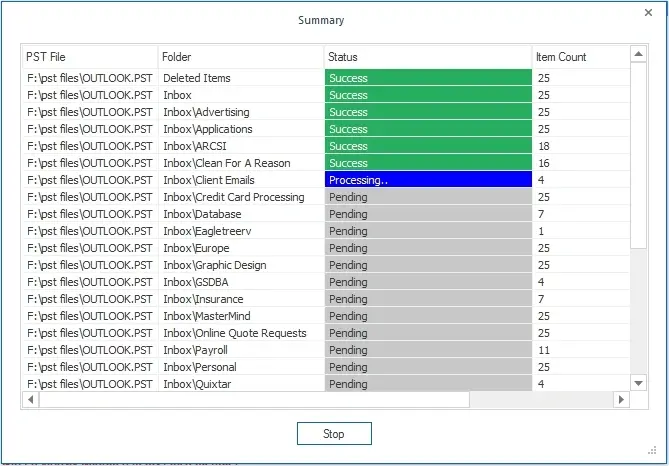Select the Inbox\Insurance folder cell
The height and width of the screenshot is (466, 669).
(241, 299)
